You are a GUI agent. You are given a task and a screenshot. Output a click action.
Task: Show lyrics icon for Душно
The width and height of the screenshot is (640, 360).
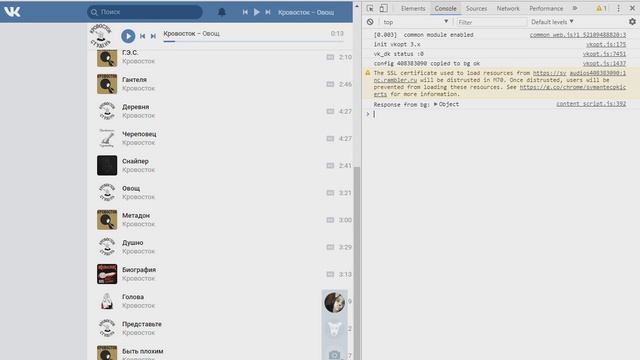coord(330,247)
